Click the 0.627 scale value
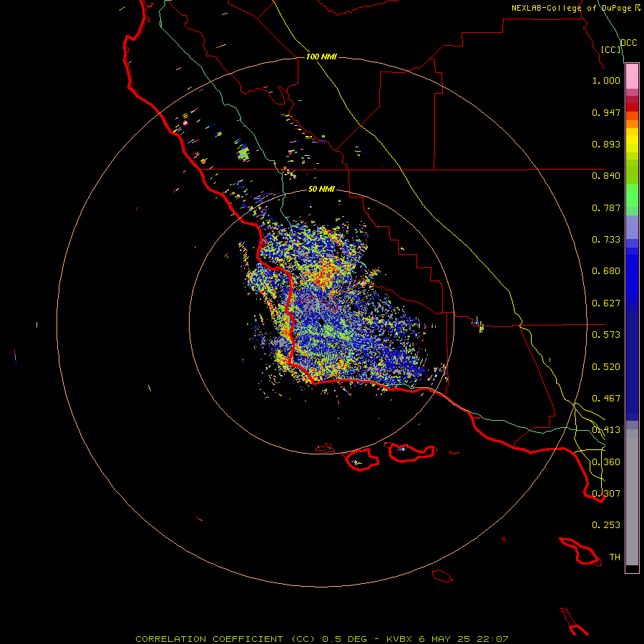This screenshot has width=644, height=644. coord(606,303)
